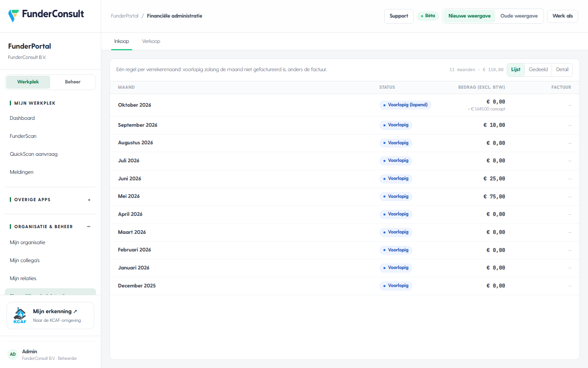Select the Gedeeld view mode

click(x=538, y=70)
